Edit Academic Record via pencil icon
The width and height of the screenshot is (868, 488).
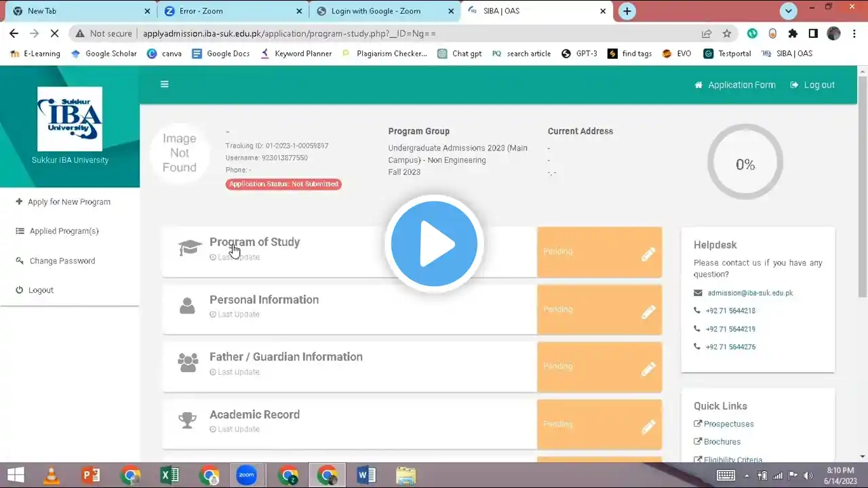tap(648, 426)
